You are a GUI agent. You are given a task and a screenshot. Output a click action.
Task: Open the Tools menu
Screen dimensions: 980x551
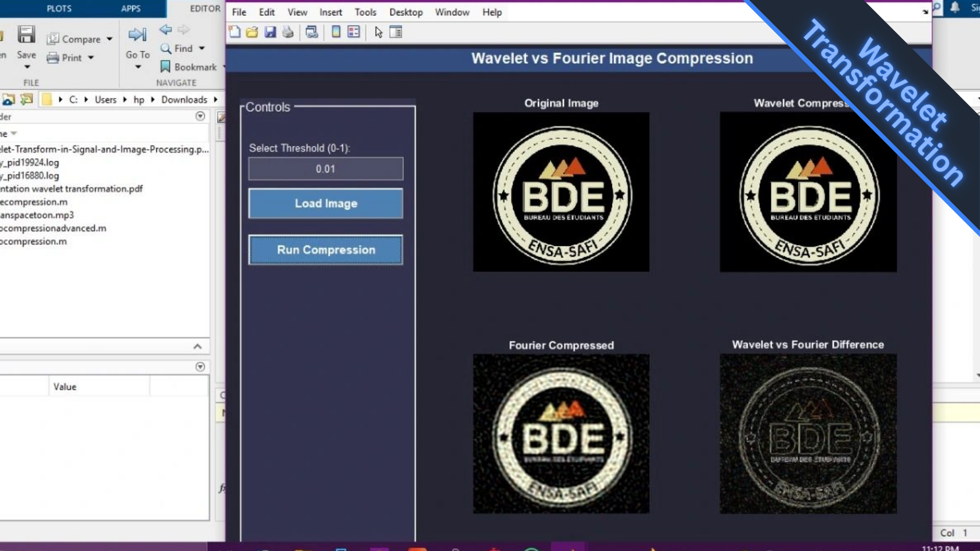click(x=365, y=12)
